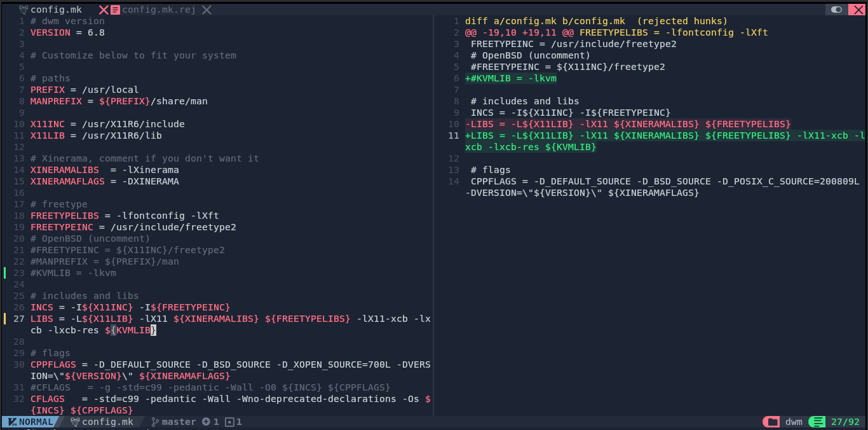Viewport: 868px width, 430px height.
Task: Click line number 11 in the rej pane
Action: pyautogui.click(x=454, y=135)
